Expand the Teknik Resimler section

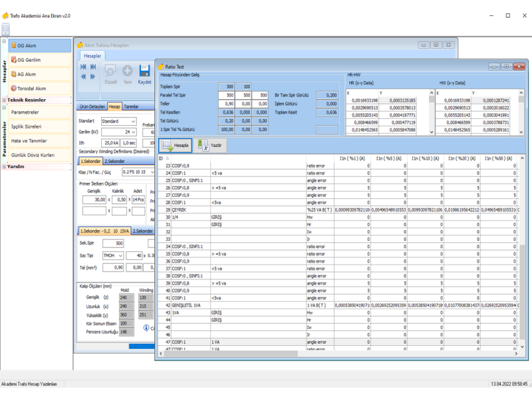click(4, 100)
